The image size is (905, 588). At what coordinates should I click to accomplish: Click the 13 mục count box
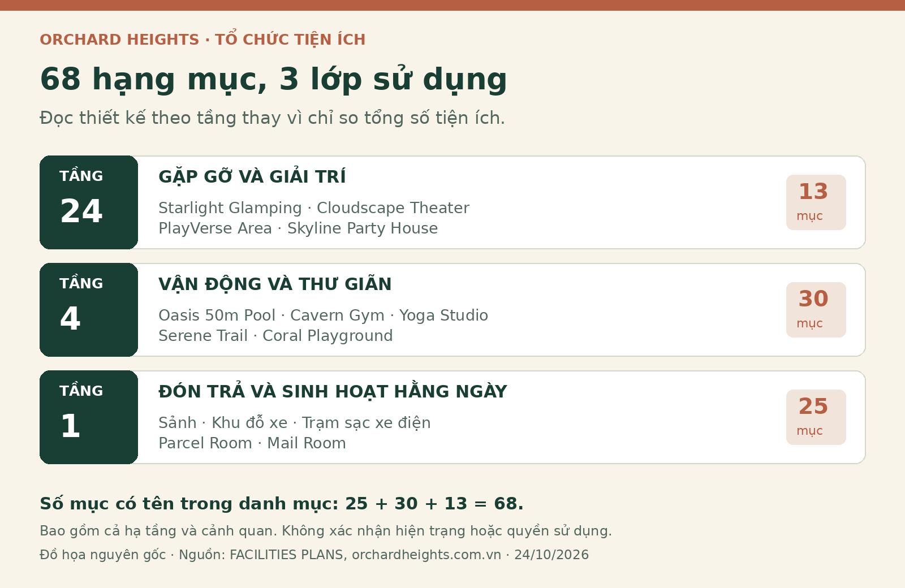tap(816, 202)
